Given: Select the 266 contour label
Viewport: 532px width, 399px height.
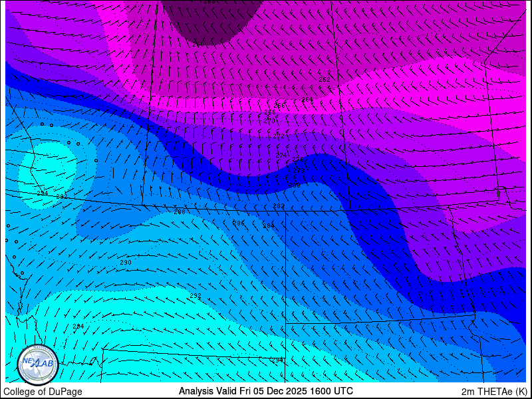Looking at the screenshot, I should (x=279, y=106).
